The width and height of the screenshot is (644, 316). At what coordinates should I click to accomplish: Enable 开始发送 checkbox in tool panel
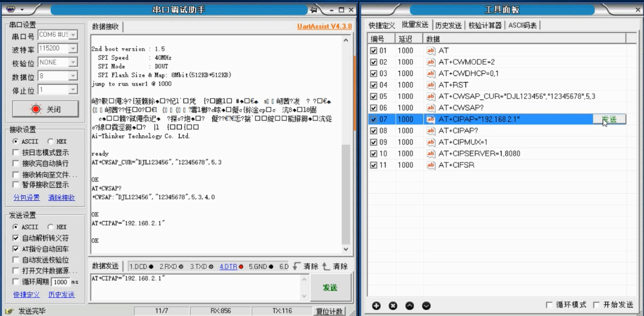[596, 305]
